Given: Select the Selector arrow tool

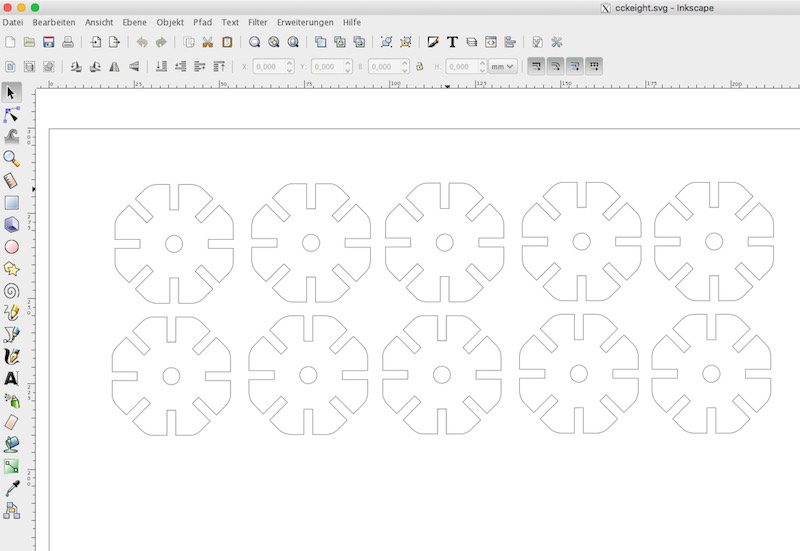Looking at the screenshot, I should click(x=11, y=93).
